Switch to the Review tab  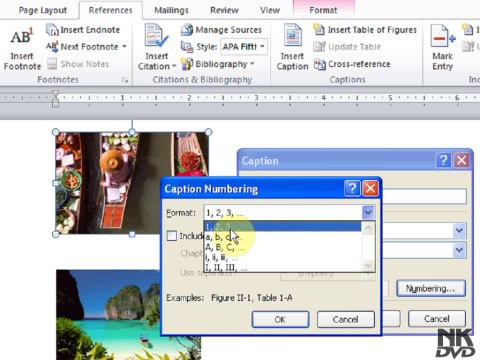pos(224,10)
